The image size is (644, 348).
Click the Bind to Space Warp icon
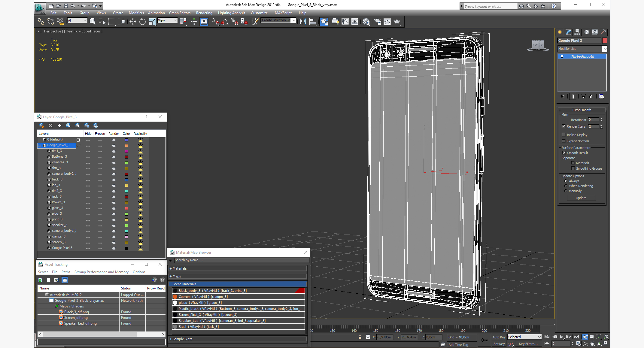click(60, 21)
